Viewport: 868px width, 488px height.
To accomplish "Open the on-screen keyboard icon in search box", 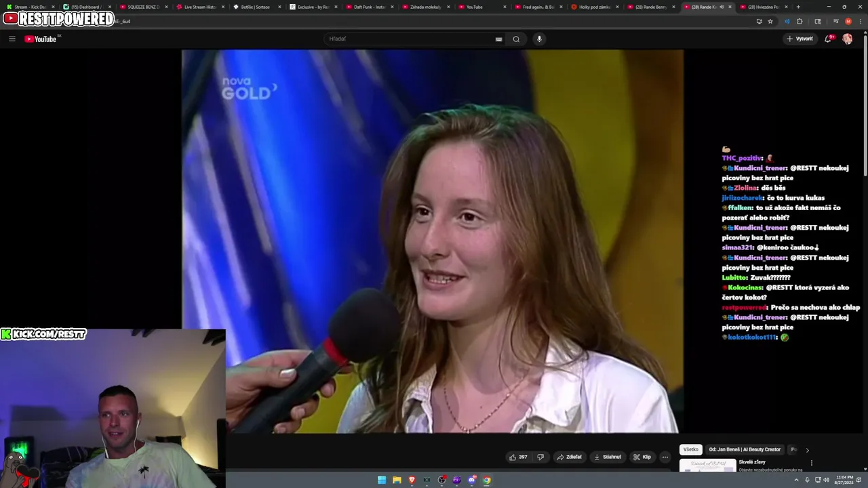I will [x=498, y=39].
